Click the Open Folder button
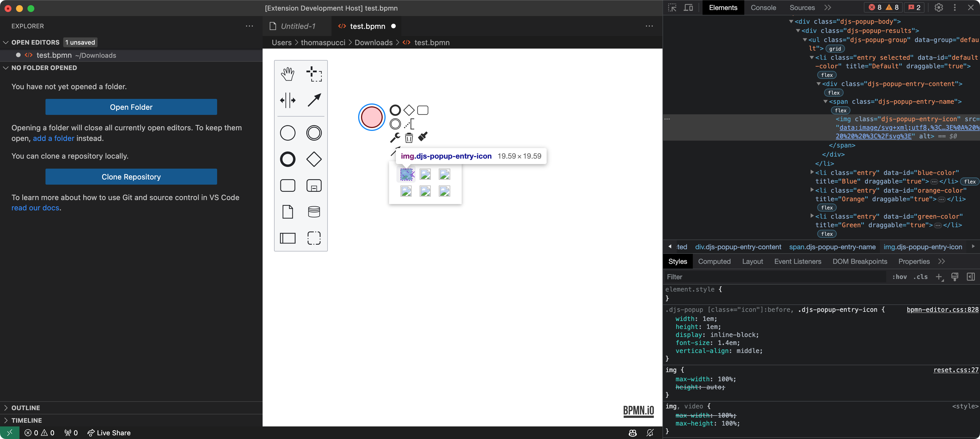This screenshot has width=980, height=439. coord(130,107)
